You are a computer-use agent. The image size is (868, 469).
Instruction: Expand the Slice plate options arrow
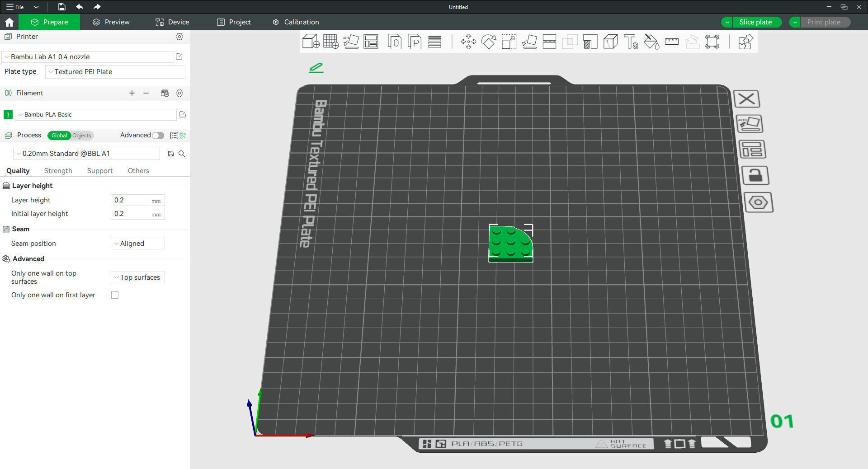[x=727, y=22]
